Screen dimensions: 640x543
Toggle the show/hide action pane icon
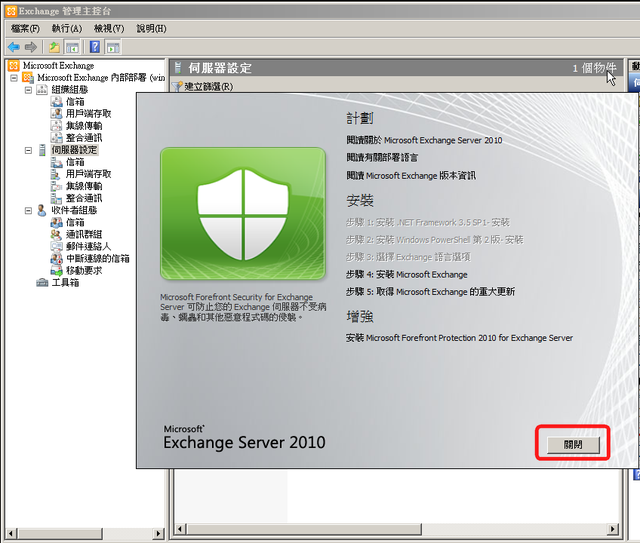click(x=113, y=47)
